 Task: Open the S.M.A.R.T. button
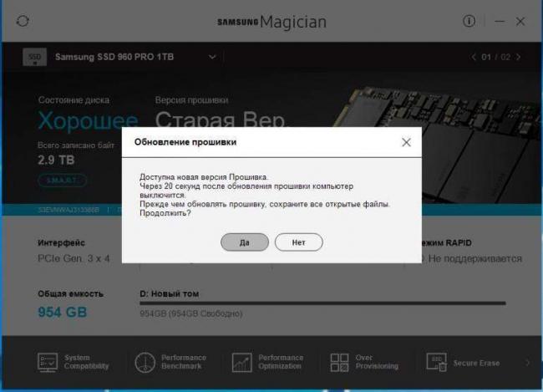pos(62,181)
